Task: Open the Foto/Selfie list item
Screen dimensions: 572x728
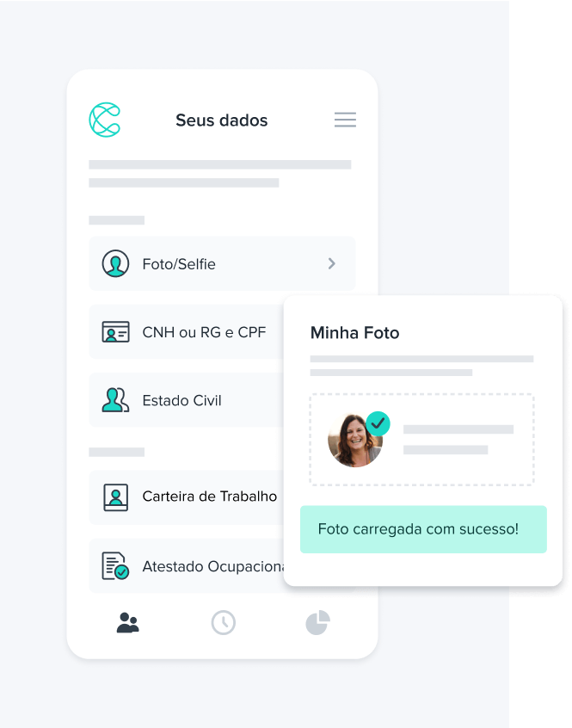Action: [222, 263]
